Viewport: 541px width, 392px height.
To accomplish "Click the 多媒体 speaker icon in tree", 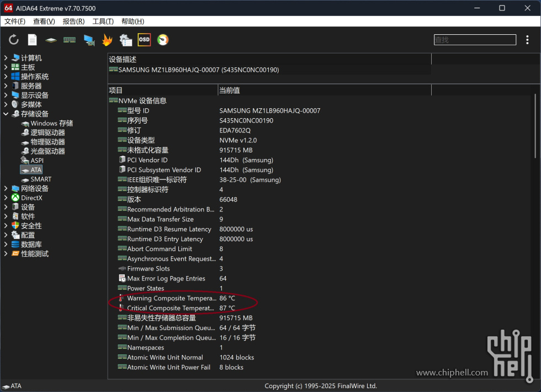I will [x=15, y=104].
